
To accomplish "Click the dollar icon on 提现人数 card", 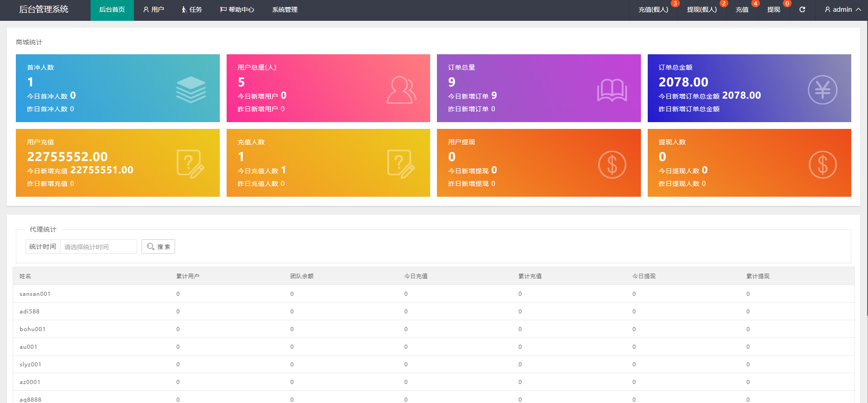I will [x=822, y=165].
